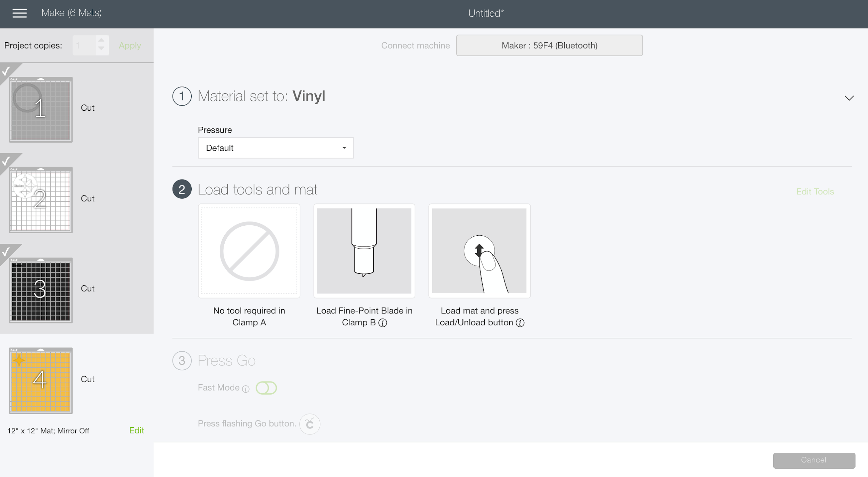Click the Load/Unload button info icon

520,323
